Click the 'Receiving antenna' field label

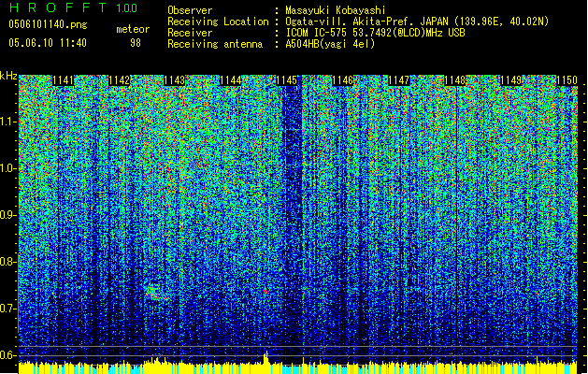215,44
